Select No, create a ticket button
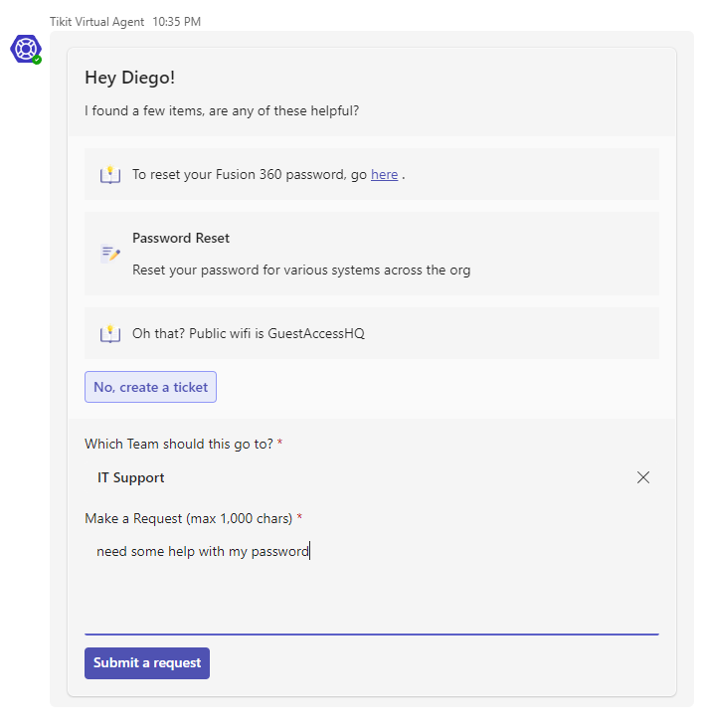 pos(150,387)
